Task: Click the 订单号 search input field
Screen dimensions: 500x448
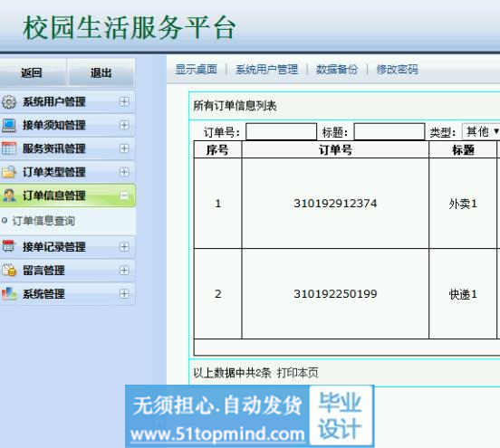Action: 281,131
